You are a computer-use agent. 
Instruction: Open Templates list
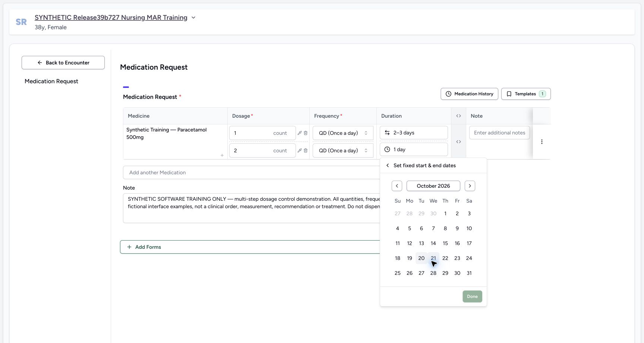[526, 94]
